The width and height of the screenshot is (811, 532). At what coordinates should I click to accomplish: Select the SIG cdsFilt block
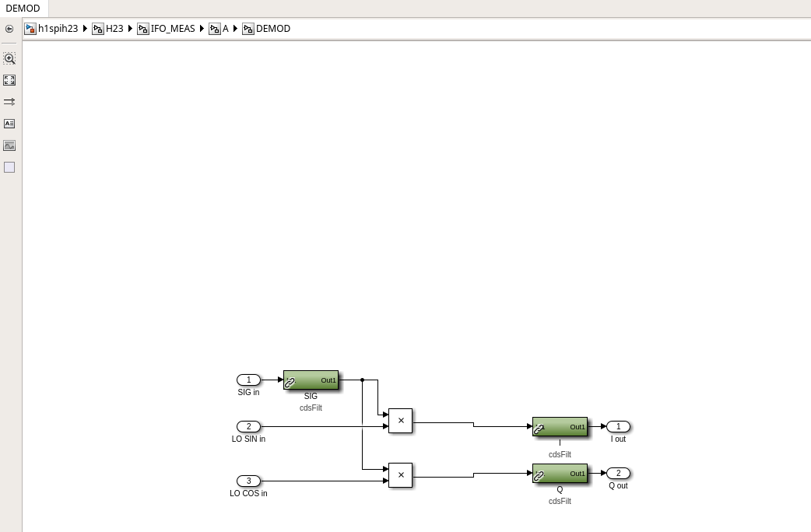311,380
